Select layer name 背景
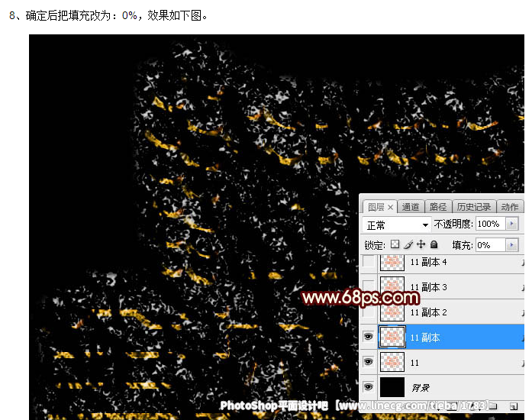The width and height of the screenshot is (532, 420). (421, 387)
